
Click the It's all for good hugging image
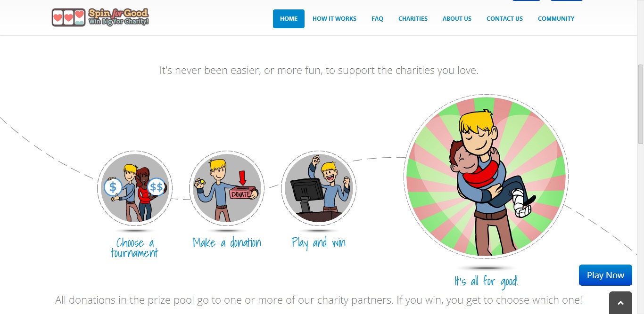pos(486,177)
